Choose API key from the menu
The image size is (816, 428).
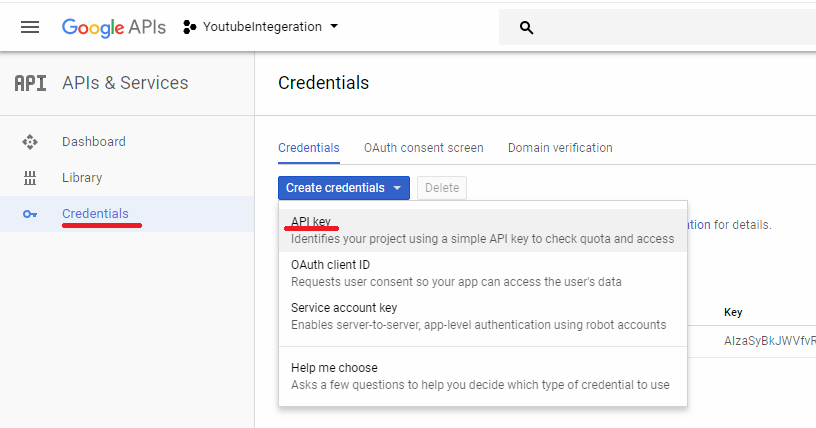(x=483, y=230)
